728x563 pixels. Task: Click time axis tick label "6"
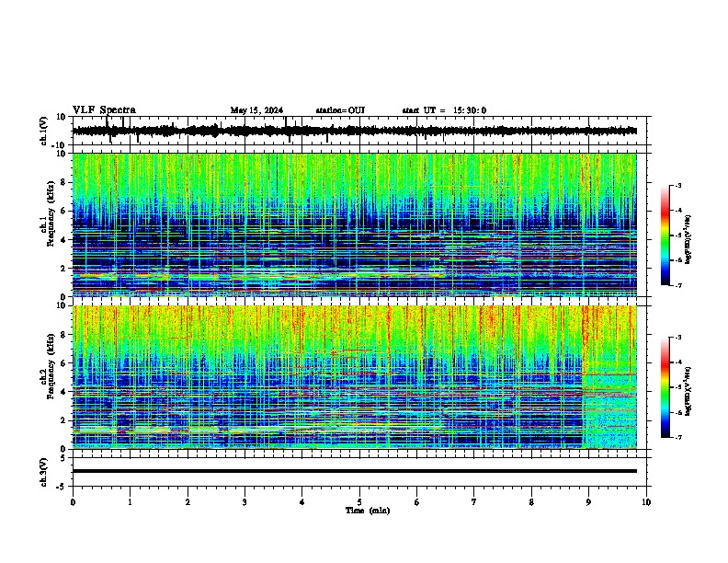[x=417, y=502]
